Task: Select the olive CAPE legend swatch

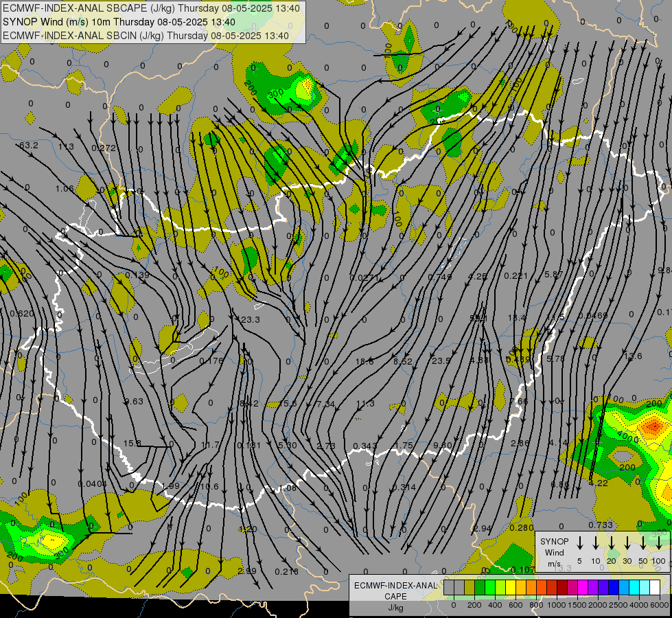Action: pos(470,587)
